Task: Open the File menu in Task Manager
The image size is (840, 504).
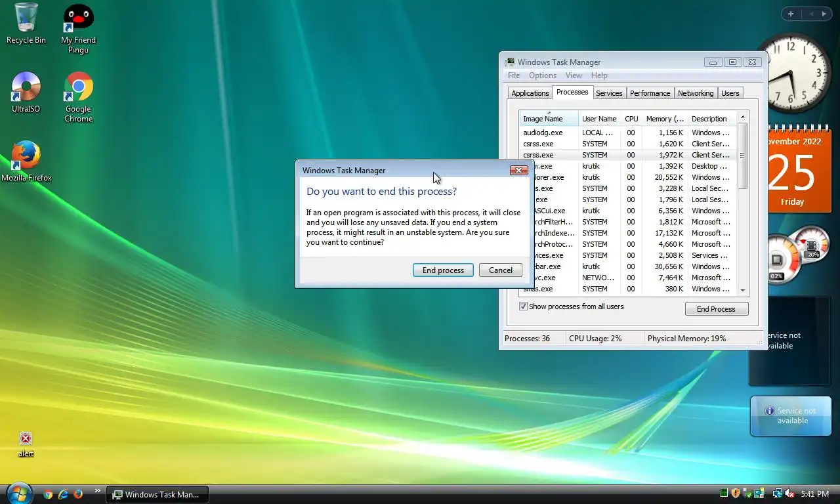Action: tap(514, 75)
